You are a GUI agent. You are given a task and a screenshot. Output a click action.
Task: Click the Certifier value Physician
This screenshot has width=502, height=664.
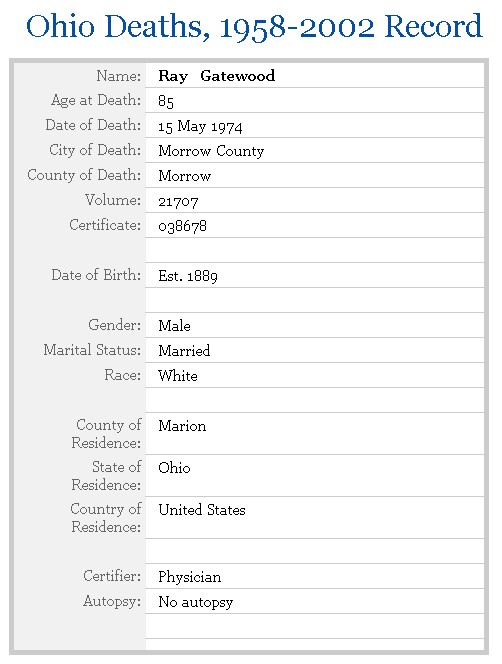(x=189, y=577)
